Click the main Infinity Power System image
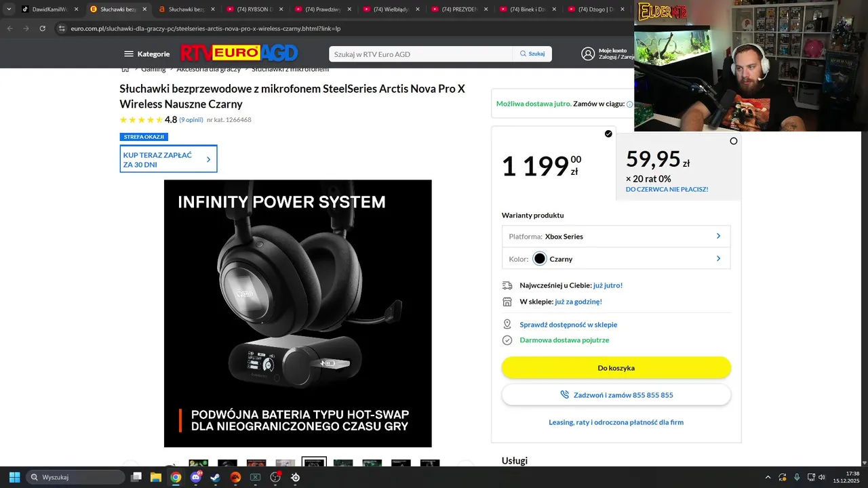Screen dimensions: 868x488 (x=298, y=313)
